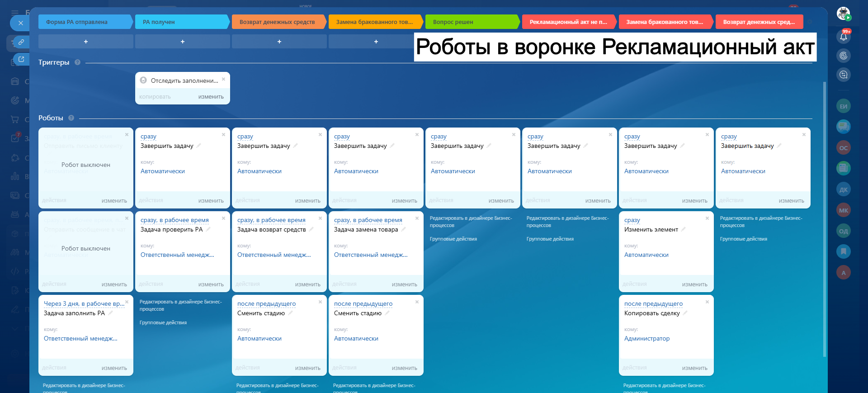Select the РА получен stage
868x393 pixels.
click(182, 22)
